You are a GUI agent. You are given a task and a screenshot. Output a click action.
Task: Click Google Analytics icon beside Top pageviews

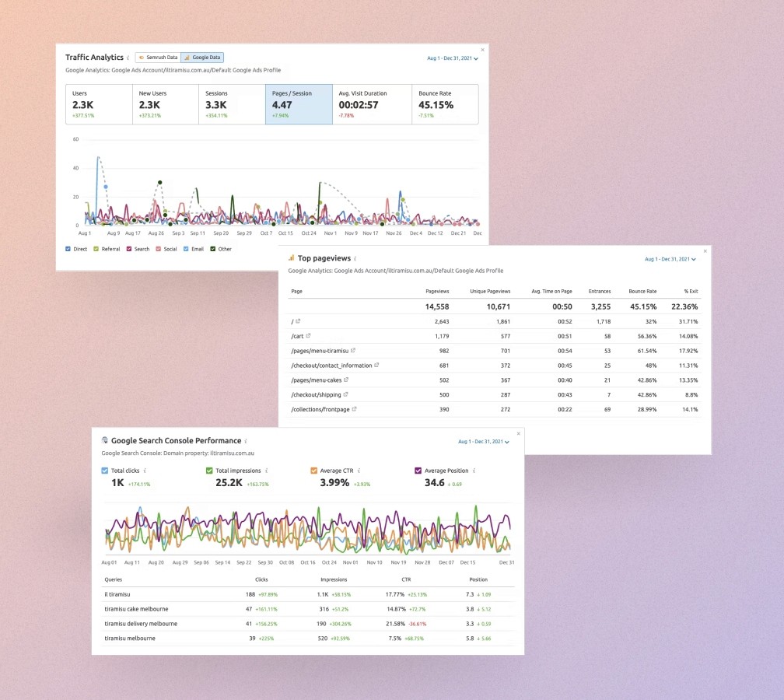tap(291, 258)
